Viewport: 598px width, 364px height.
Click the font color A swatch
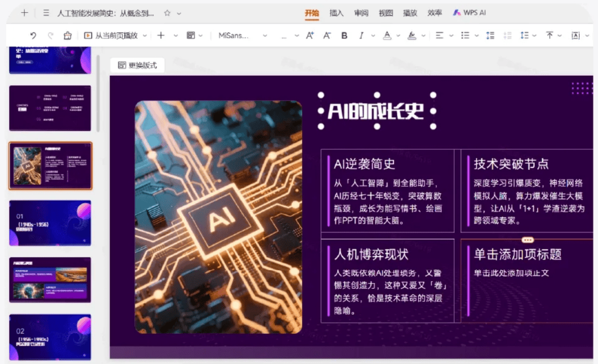387,35
